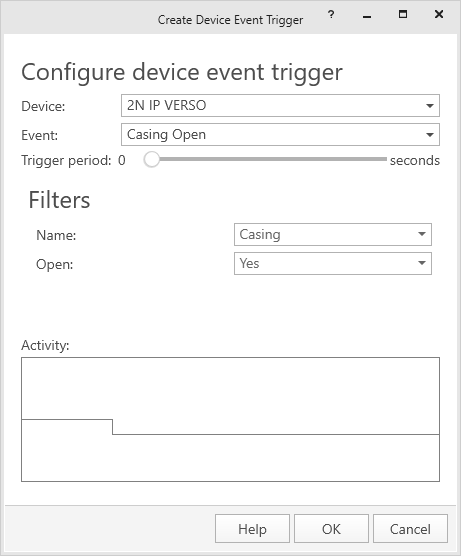Click the Yes value in Open filter
Image resolution: width=461 pixels, height=556 pixels.
point(249,263)
